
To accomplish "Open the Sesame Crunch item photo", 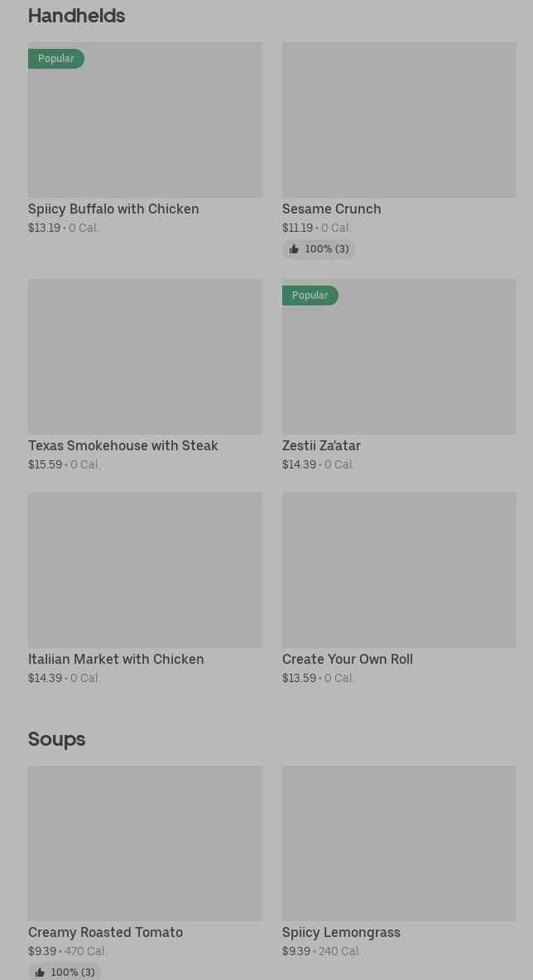I will pos(399,120).
